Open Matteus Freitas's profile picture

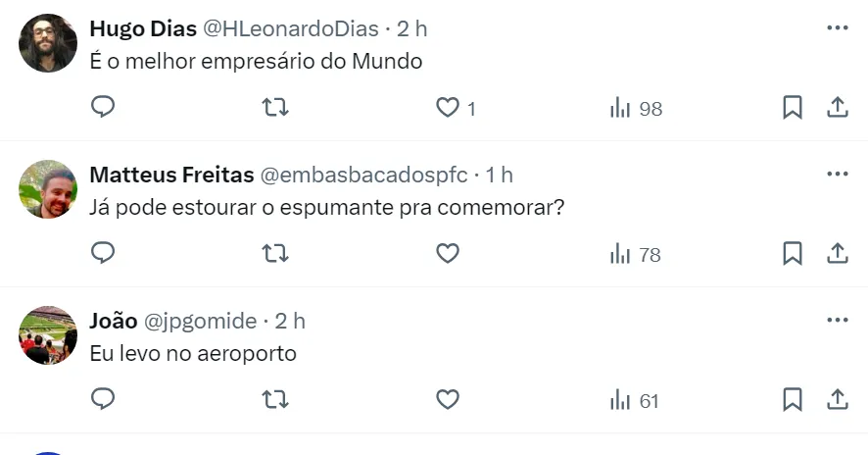(x=48, y=189)
